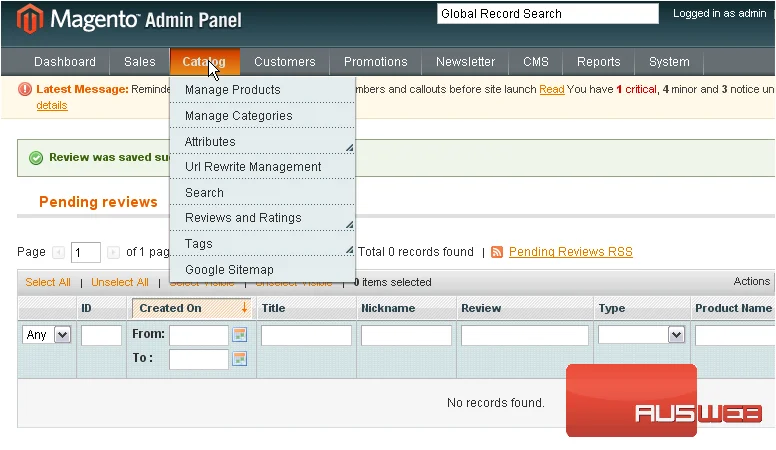Expand Reviews and Ratings submenu

(x=349, y=224)
